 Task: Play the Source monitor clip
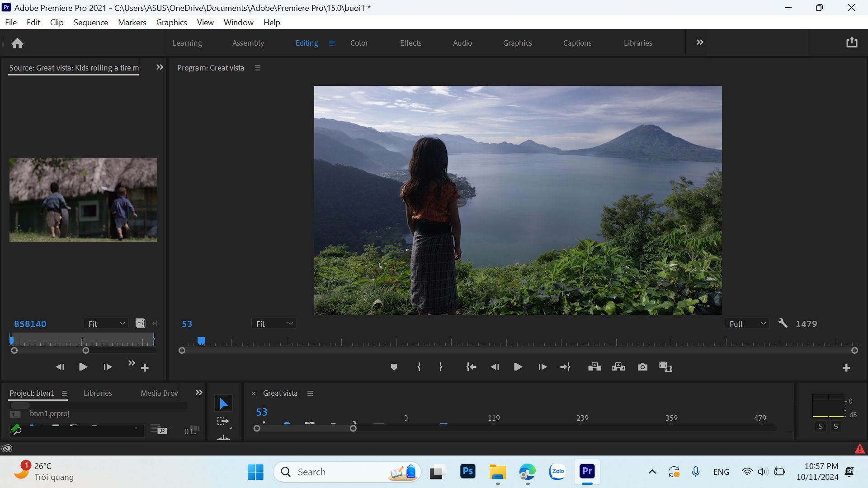pos(83,367)
